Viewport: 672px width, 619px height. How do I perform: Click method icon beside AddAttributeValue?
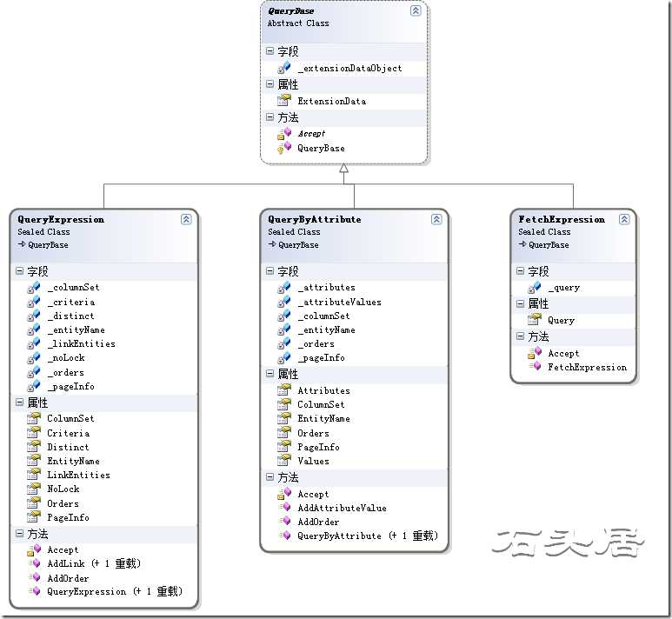284,508
